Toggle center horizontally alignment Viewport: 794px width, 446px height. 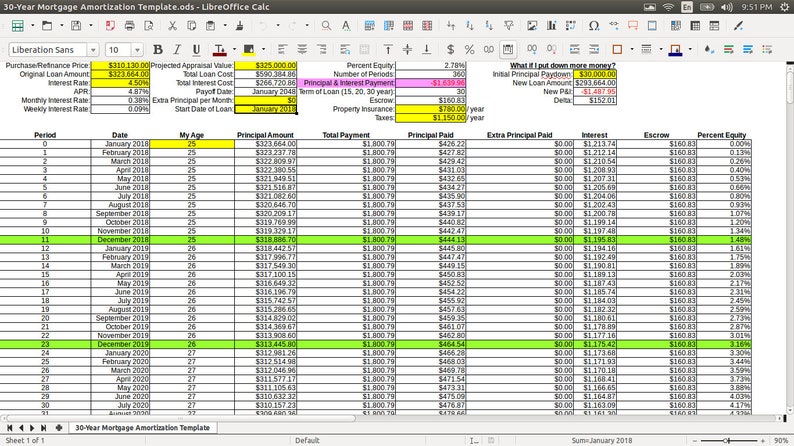pyautogui.click(x=302, y=49)
